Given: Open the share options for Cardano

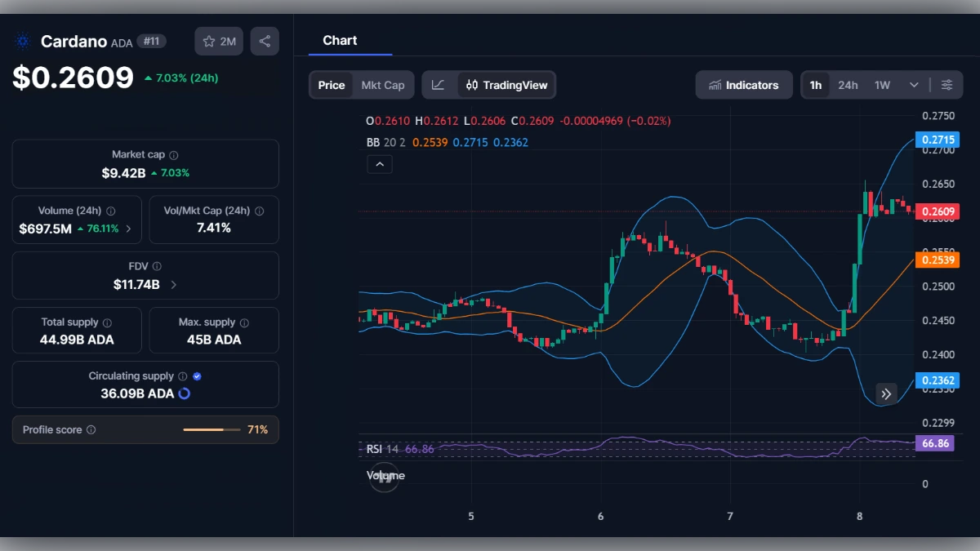Looking at the screenshot, I should click(265, 41).
